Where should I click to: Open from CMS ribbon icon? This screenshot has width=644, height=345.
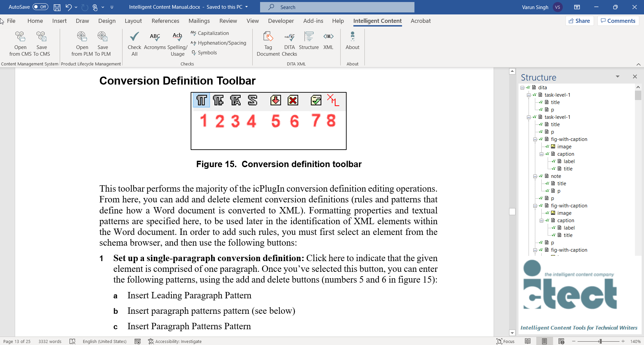(x=20, y=44)
